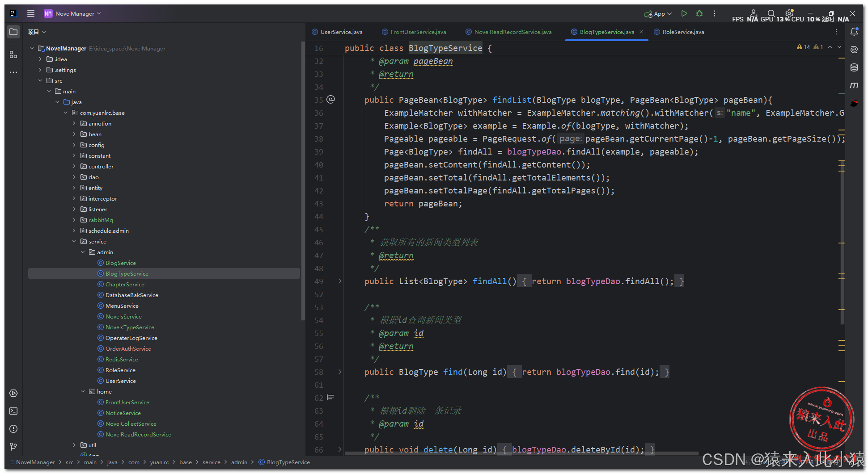Collapse the src folder
The width and height of the screenshot is (868, 474).
click(x=40, y=80)
